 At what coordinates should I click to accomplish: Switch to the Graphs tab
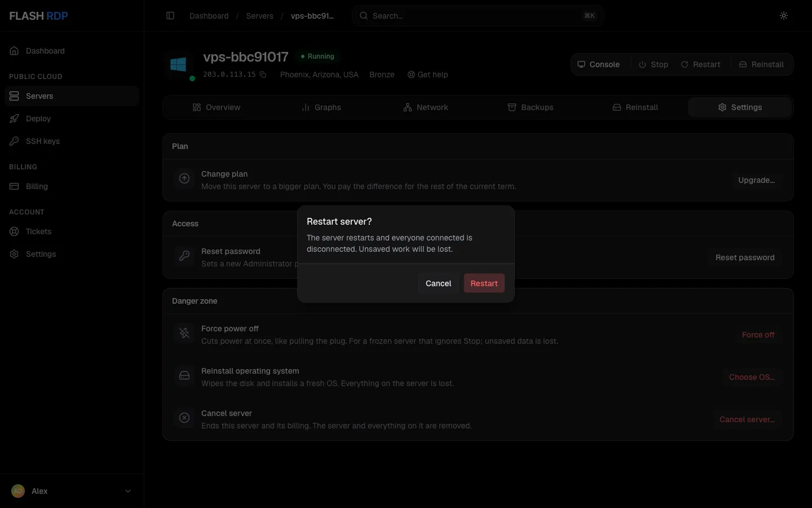coord(321,107)
